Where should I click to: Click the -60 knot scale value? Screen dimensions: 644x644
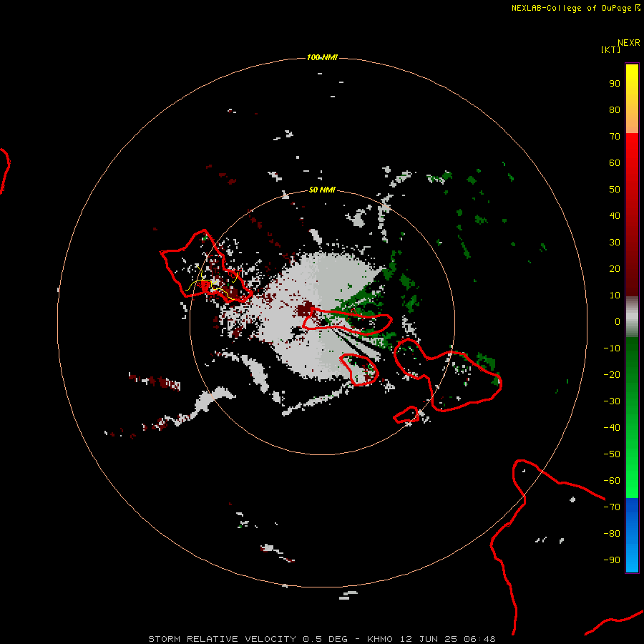coord(612,481)
